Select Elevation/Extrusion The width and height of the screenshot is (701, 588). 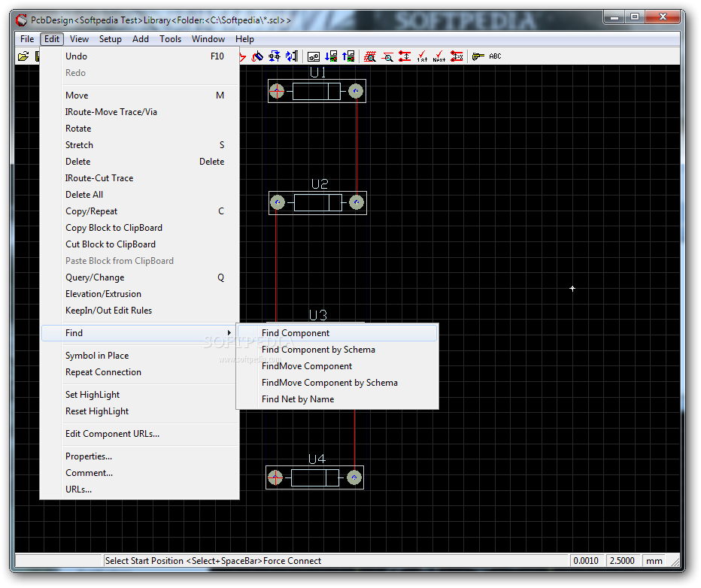(140, 293)
